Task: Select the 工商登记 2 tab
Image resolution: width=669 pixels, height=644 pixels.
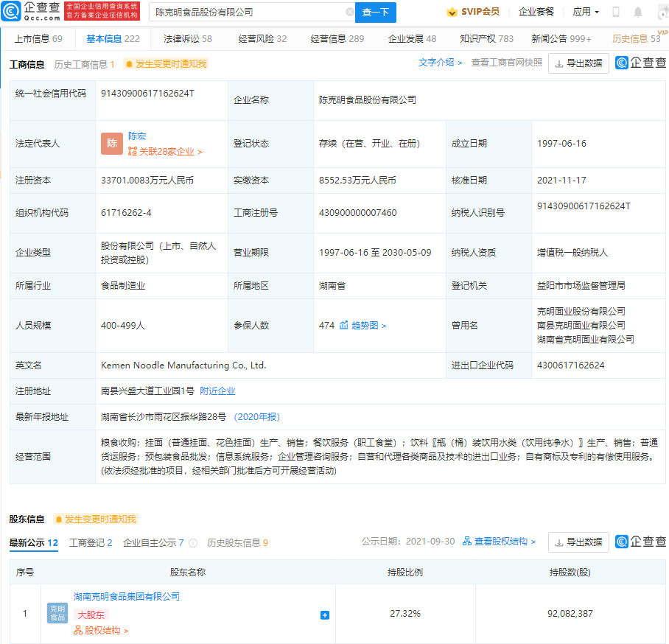Action: (x=91, y=543)
